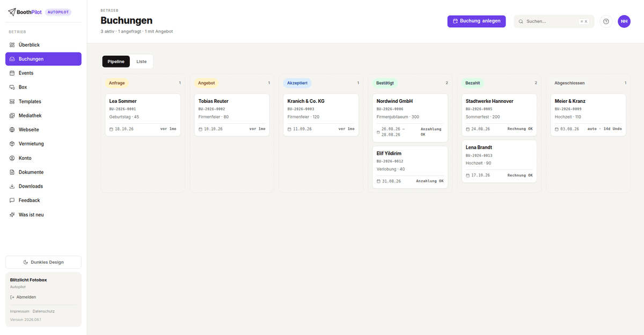Open the Meier & Kranz booking card
Image resolution: width=644 pixels, height=335 pixels.
click(588, 115)
